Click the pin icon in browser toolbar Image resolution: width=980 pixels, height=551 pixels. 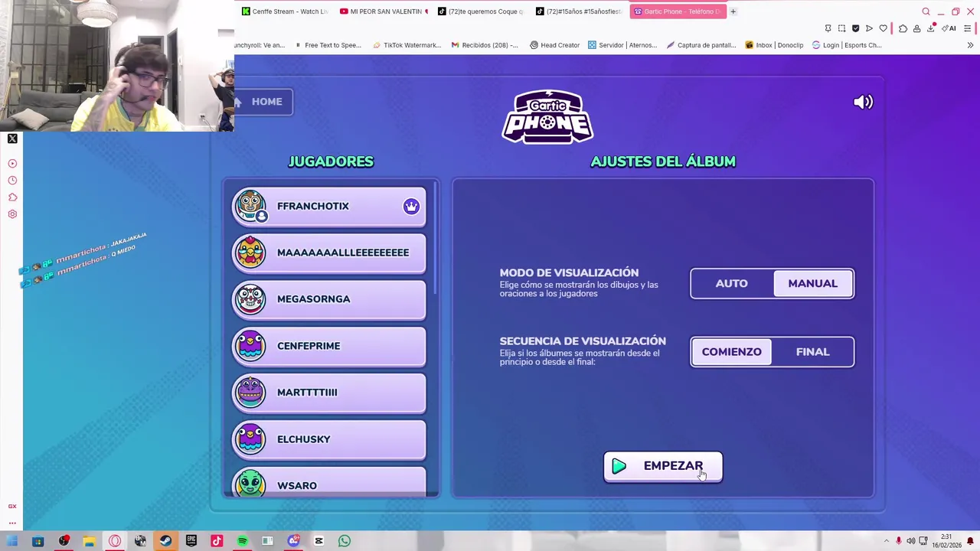828,28
